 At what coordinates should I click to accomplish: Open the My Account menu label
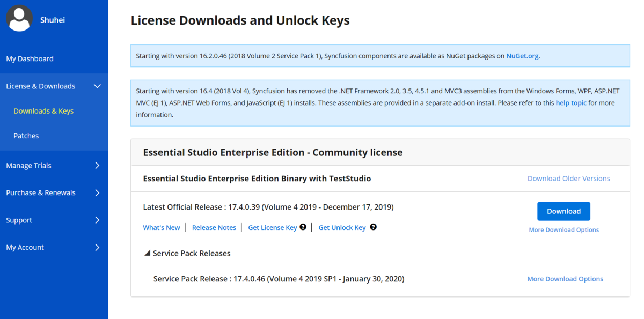25,248
